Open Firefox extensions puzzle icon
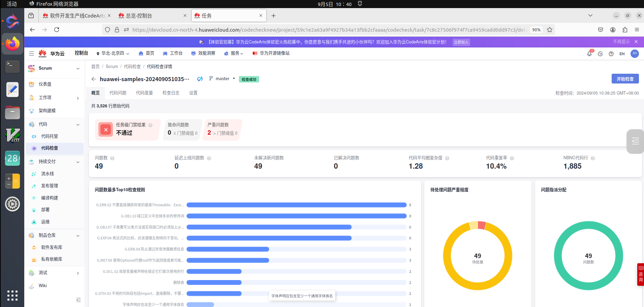 pyautogui.click(x=625, y=30)
